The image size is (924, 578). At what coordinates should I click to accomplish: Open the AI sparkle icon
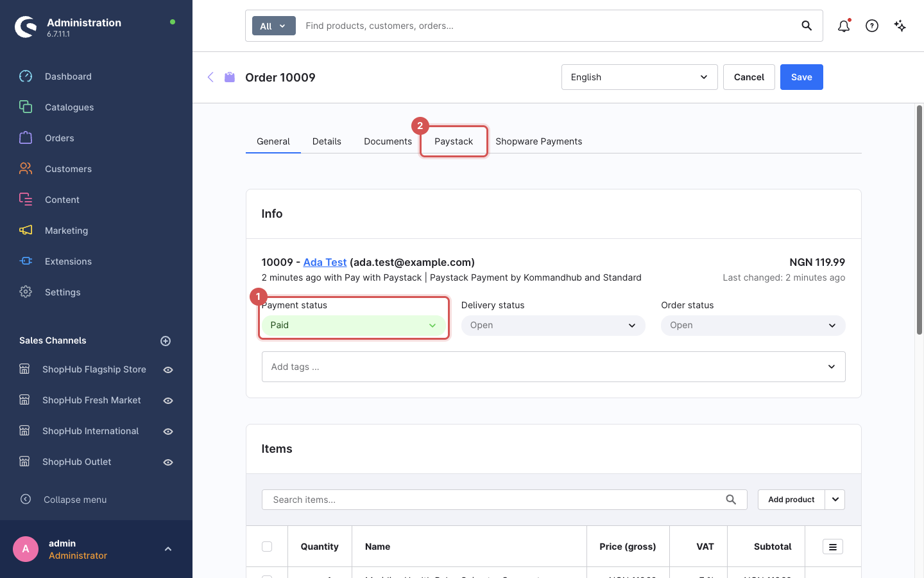[900, 26]
